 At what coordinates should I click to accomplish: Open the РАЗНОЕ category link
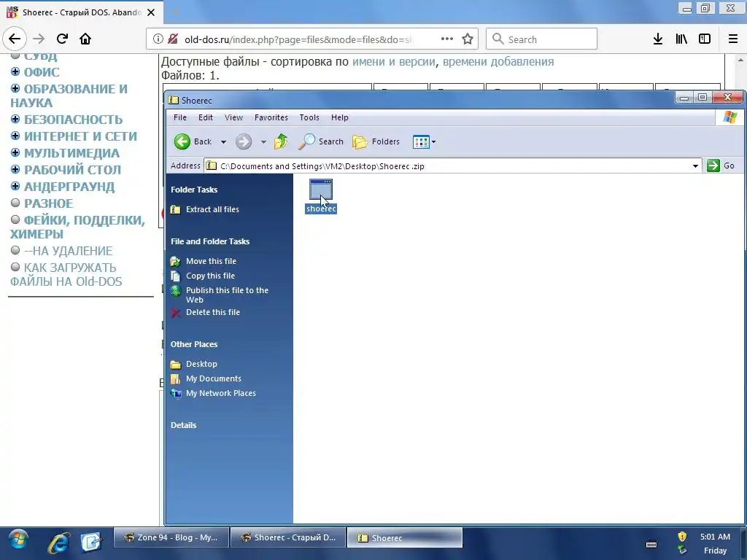point(49,203)
